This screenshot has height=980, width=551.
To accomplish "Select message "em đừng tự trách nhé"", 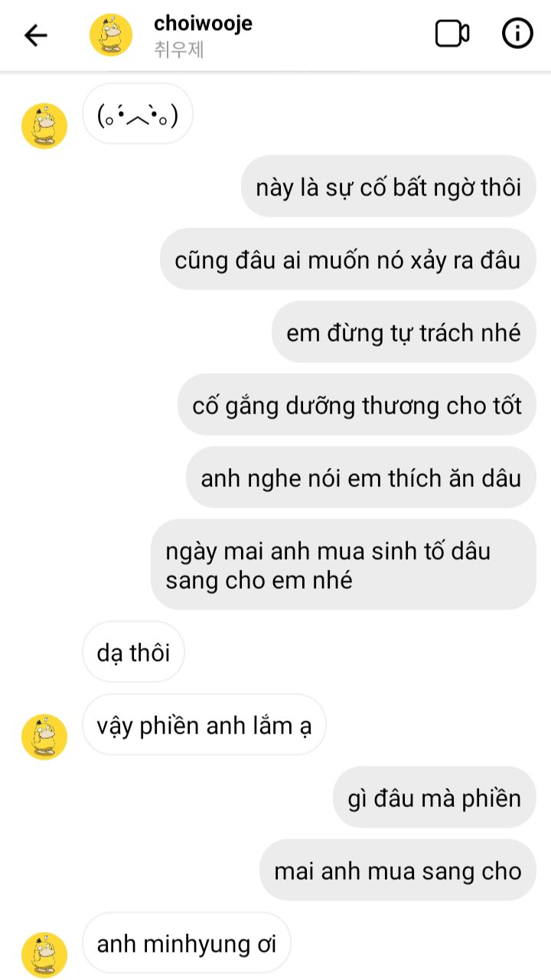I will (x=403, y=332).
